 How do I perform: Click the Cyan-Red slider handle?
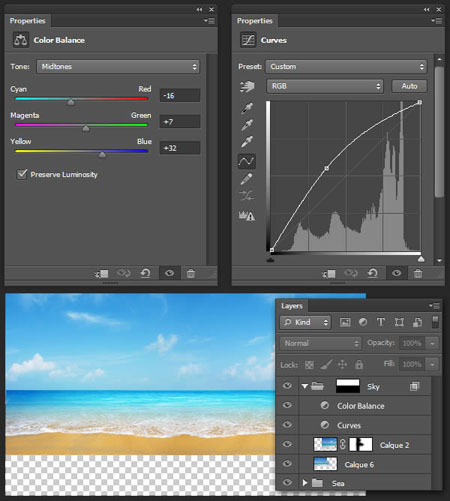point(71,102)
